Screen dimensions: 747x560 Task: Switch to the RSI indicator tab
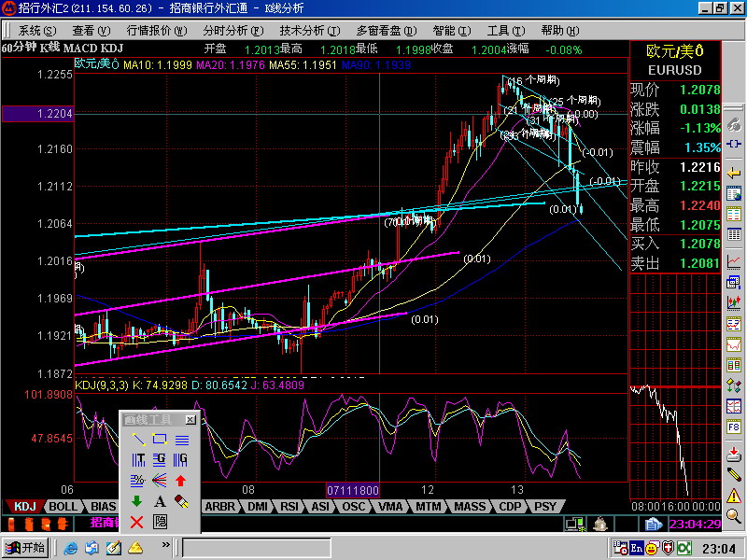pyautogui.click(x=289, y=506)
